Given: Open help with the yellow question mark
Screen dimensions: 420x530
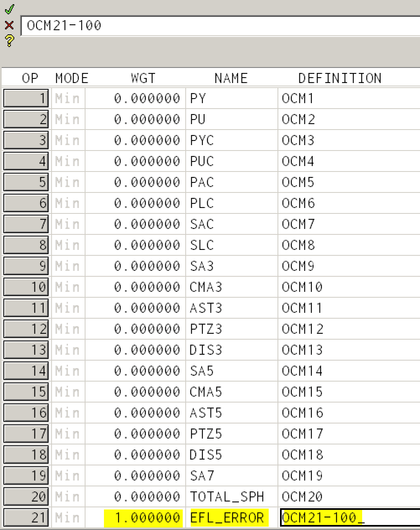Looking at the screenshot, I should coord(9,41).
